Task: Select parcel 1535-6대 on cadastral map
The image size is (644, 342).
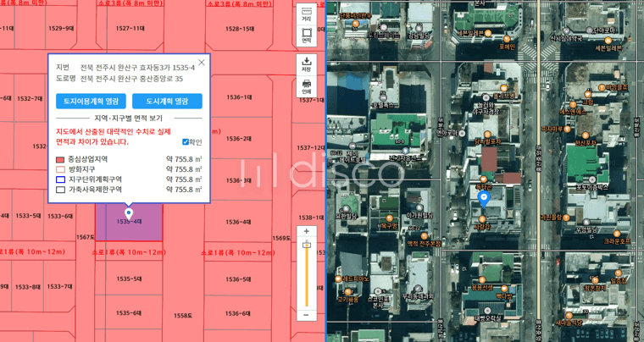Action: 129,313
